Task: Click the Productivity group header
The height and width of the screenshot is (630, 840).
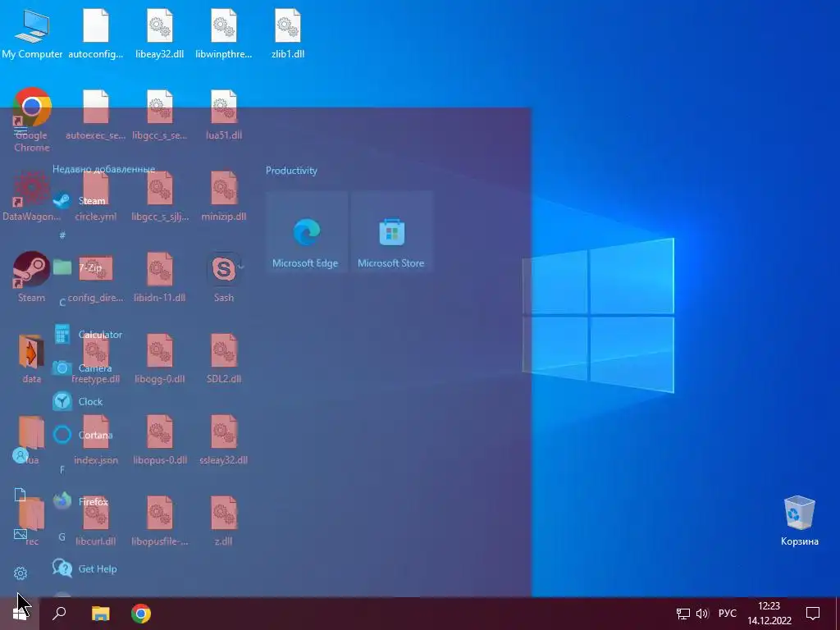Action: click(x=291, y=171)
